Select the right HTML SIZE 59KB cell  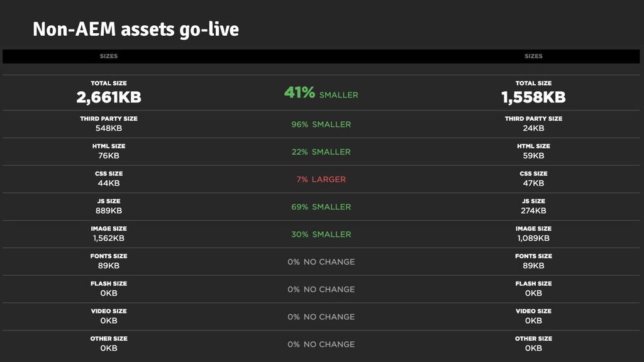click(533, 151)
